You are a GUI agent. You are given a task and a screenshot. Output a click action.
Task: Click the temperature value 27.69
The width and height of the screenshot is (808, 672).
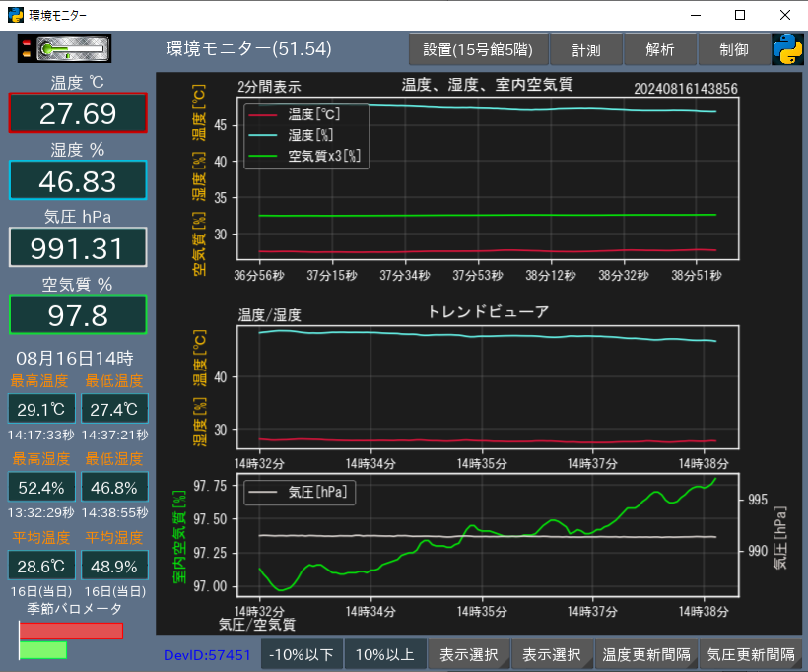coord(78,113)
